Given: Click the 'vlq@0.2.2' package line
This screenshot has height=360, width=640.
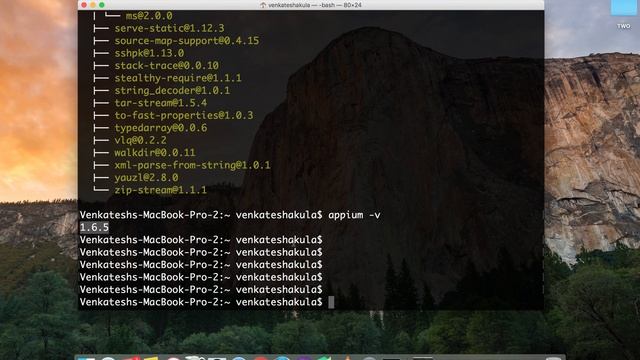Looking at the screenshot, I should pos(140,140).
